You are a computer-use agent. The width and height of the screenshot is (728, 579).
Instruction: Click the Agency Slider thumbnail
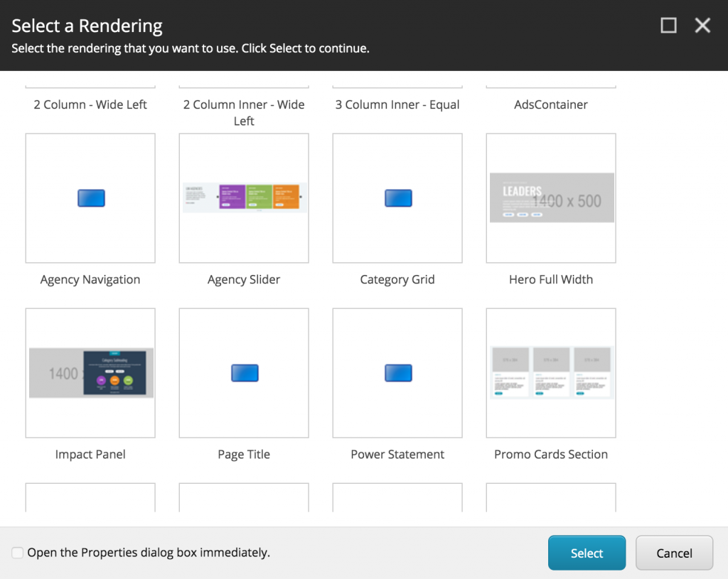pyautogui.click(x=245, y=197)
